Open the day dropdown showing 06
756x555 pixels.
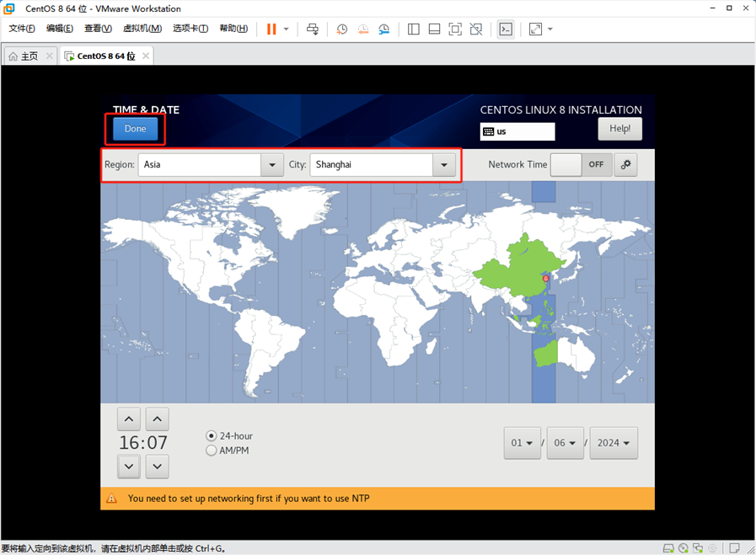click(565, 443)
